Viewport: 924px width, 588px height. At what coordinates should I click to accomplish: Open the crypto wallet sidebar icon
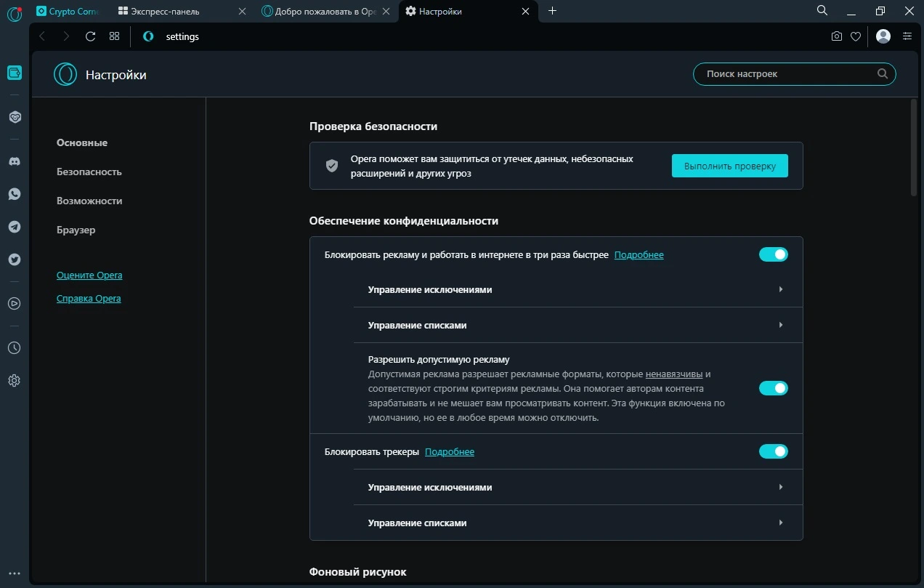click(x=14, y=73)
